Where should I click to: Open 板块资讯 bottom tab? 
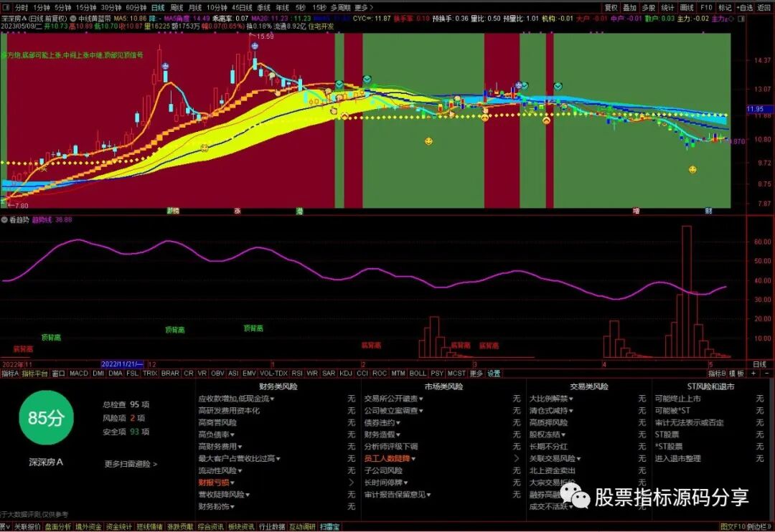coord(240,527)
